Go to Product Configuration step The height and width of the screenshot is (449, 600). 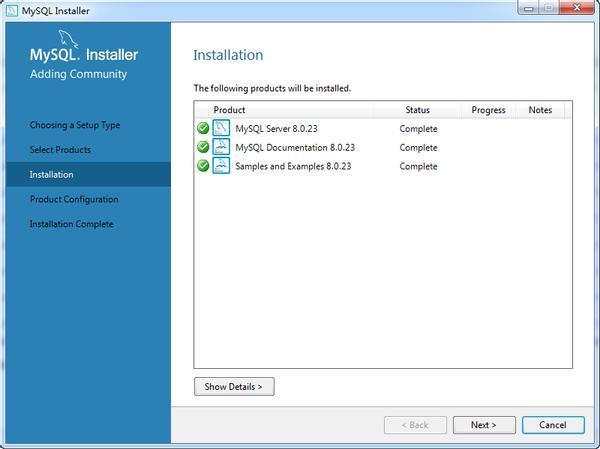point(74,199)
